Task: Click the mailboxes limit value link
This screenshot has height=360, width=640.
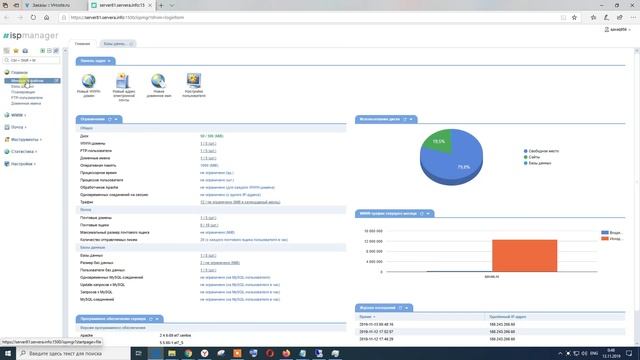Action: (x=209, y=225)
